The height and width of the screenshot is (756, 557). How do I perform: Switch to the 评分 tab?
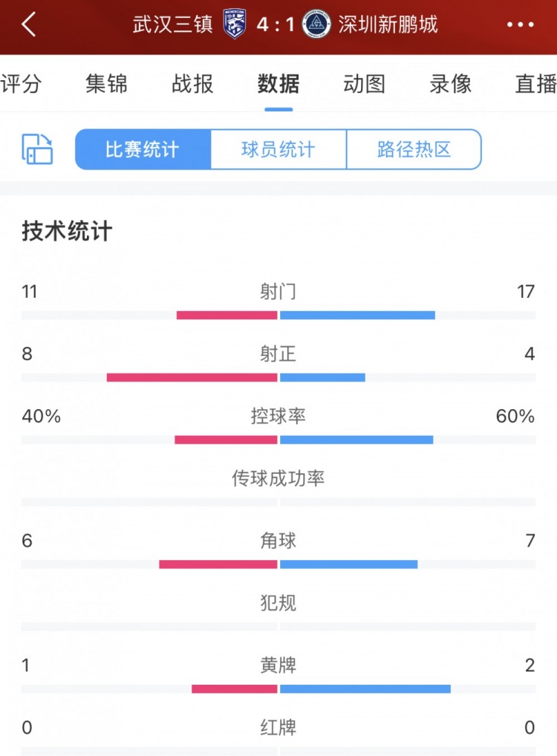coord(21,84)
